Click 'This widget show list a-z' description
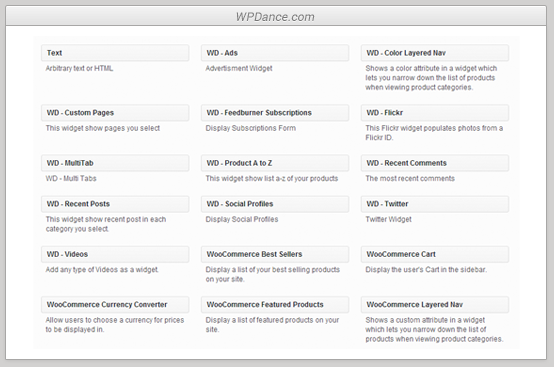The height and width of the screenshot is (367, 554). tap(272, 178)
